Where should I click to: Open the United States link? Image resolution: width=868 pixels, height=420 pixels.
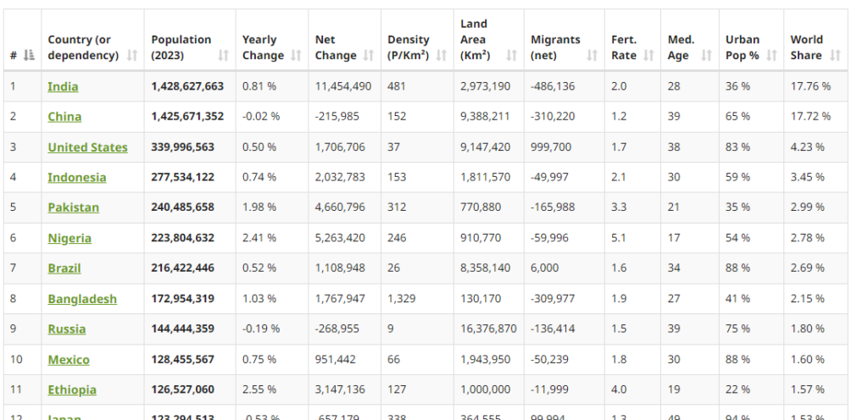point(87,147)
